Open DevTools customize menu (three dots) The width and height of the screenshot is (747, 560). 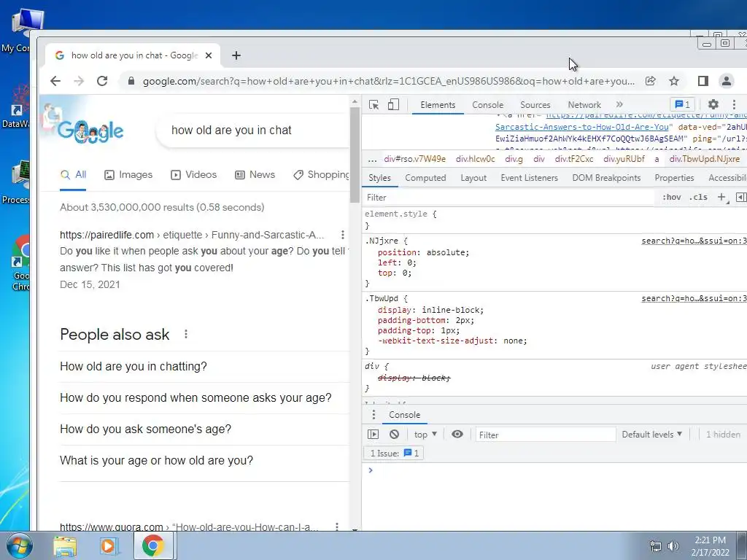point(734,104)
